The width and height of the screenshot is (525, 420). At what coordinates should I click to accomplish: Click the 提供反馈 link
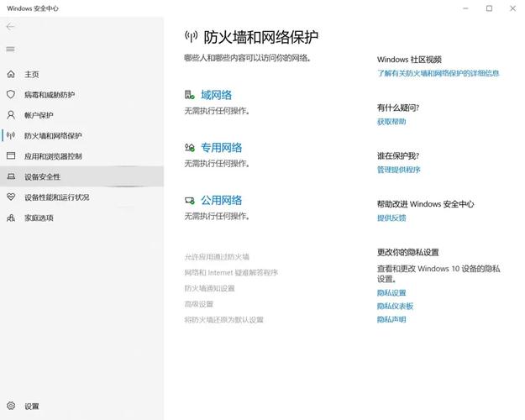tap(391, 218)
